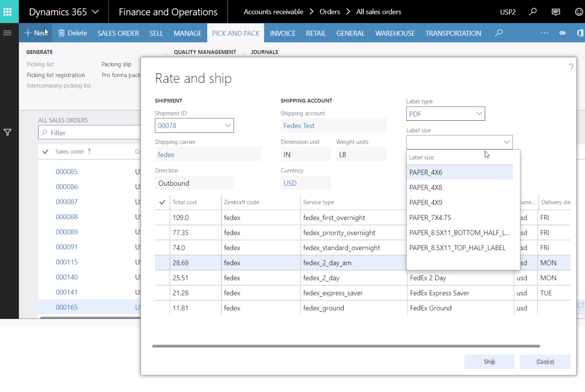
Task: Open the feedback smiley icon
Action: pyautogui.click(x=579, y=12)
